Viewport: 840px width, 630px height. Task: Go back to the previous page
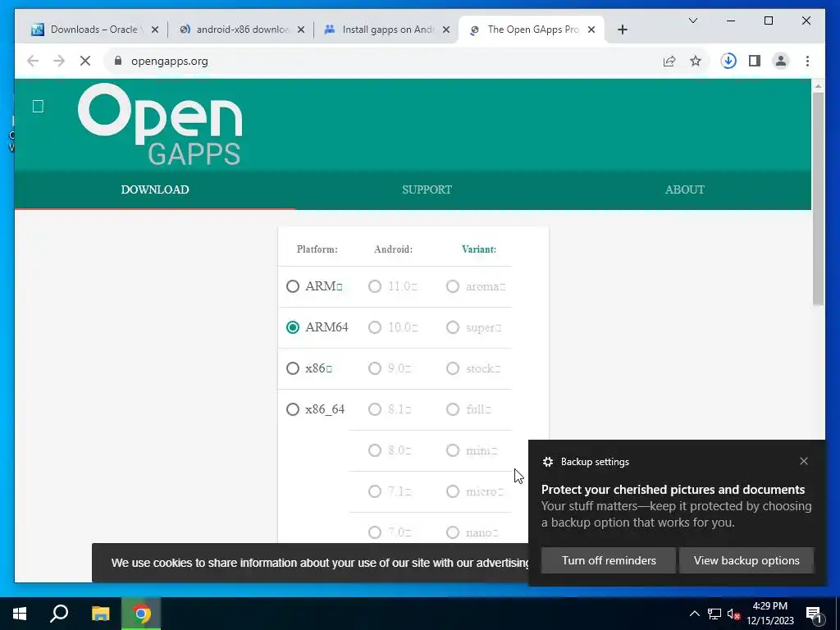[33, 61]
